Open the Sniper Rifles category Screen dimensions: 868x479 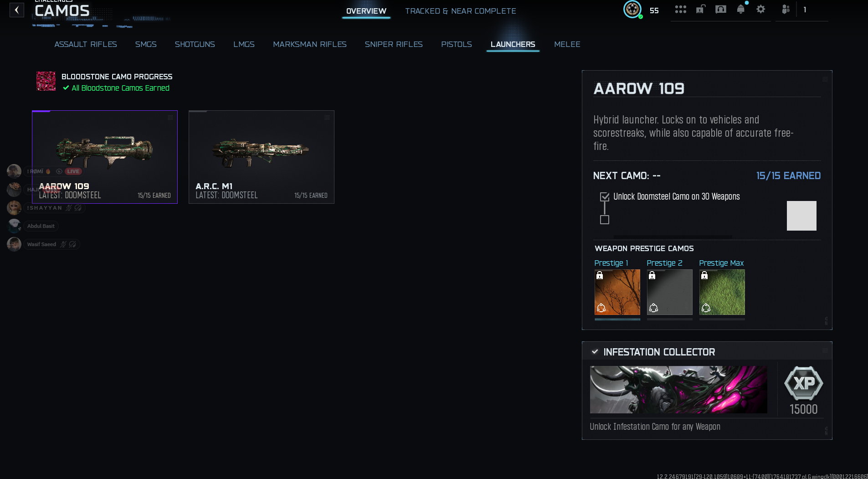[x=394, y=44]
